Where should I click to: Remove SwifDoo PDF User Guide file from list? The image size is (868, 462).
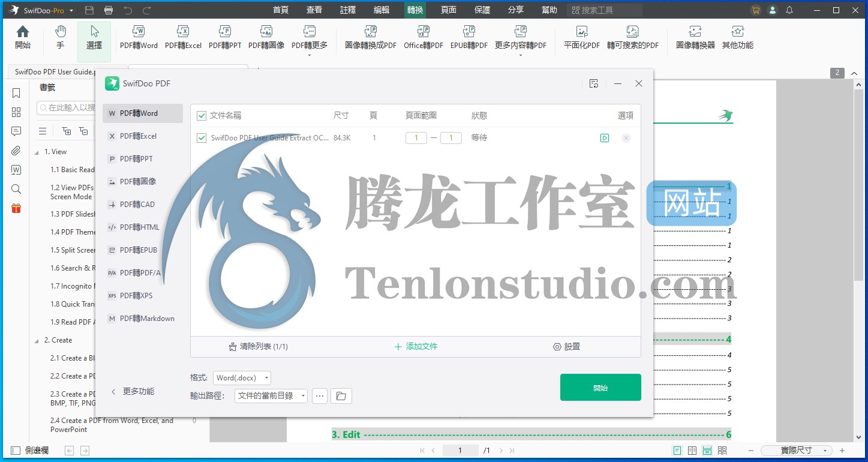(626, 138)
